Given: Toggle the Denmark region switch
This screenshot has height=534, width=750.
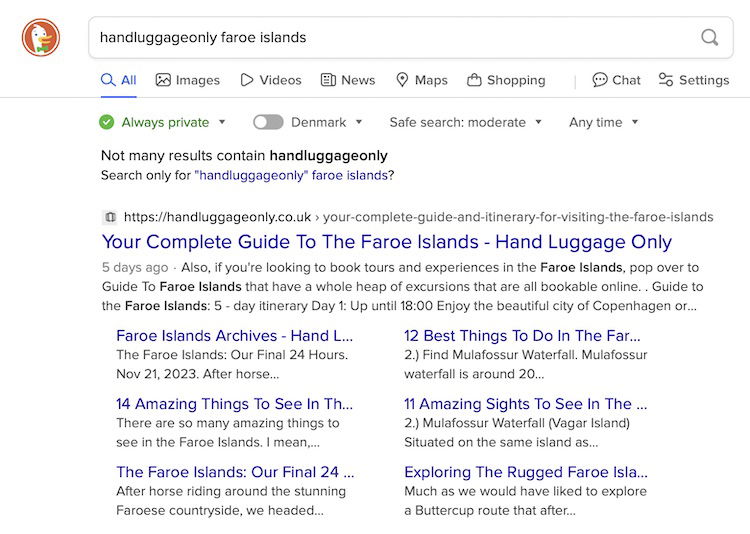Looking at the screenshot, I should [268, 122].
